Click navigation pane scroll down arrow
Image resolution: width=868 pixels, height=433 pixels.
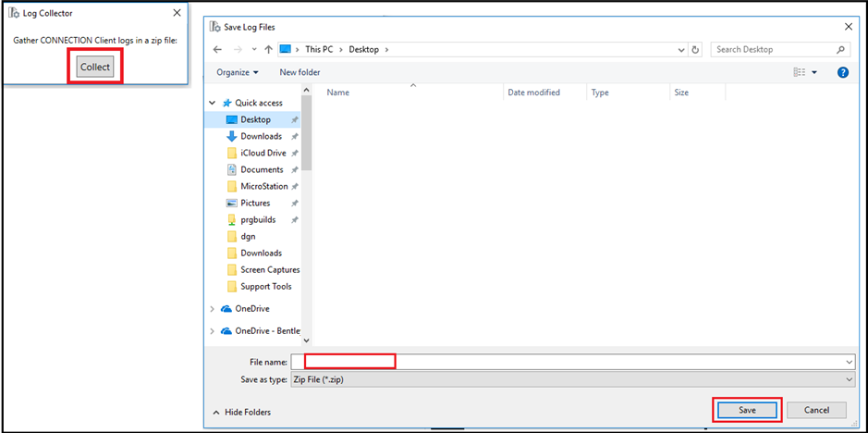pos(307,340)
